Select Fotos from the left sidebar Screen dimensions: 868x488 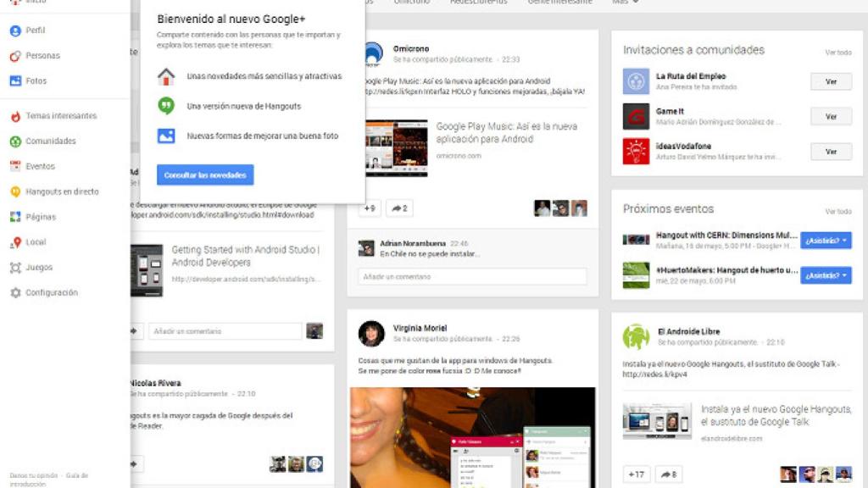click(x=34, y=80)
